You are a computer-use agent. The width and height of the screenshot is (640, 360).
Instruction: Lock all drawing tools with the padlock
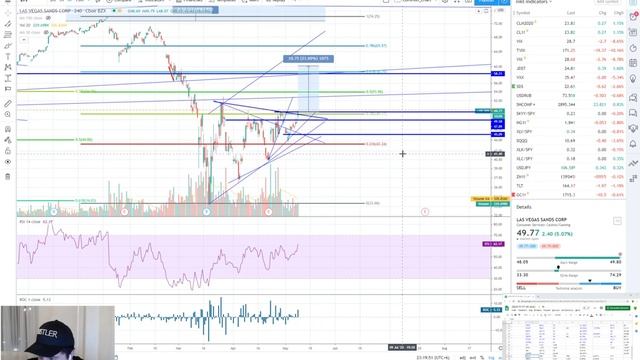click(x=8, y=151)
